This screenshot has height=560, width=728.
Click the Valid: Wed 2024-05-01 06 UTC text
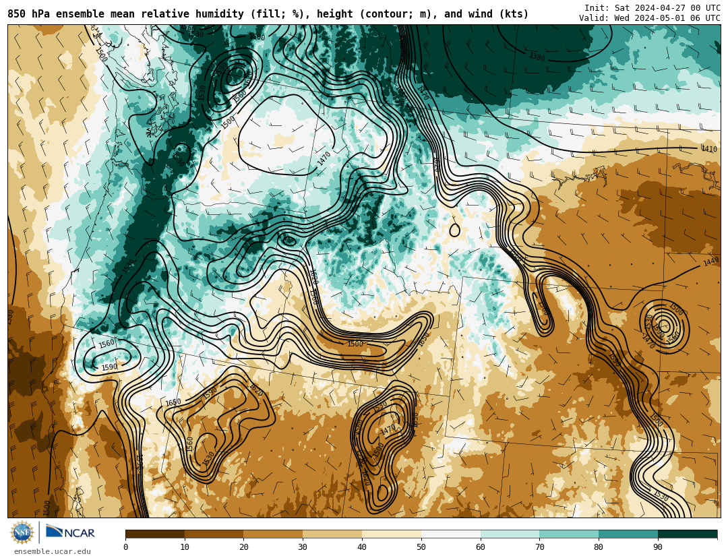pos(650,18)
